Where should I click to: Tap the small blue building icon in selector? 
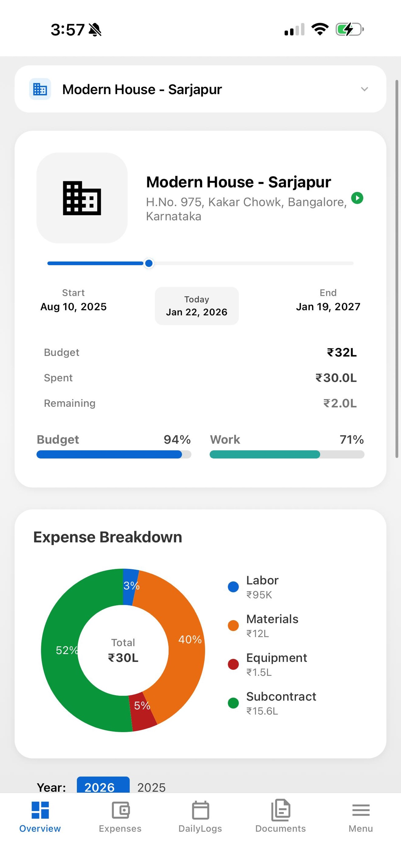[x=40, y=89]
